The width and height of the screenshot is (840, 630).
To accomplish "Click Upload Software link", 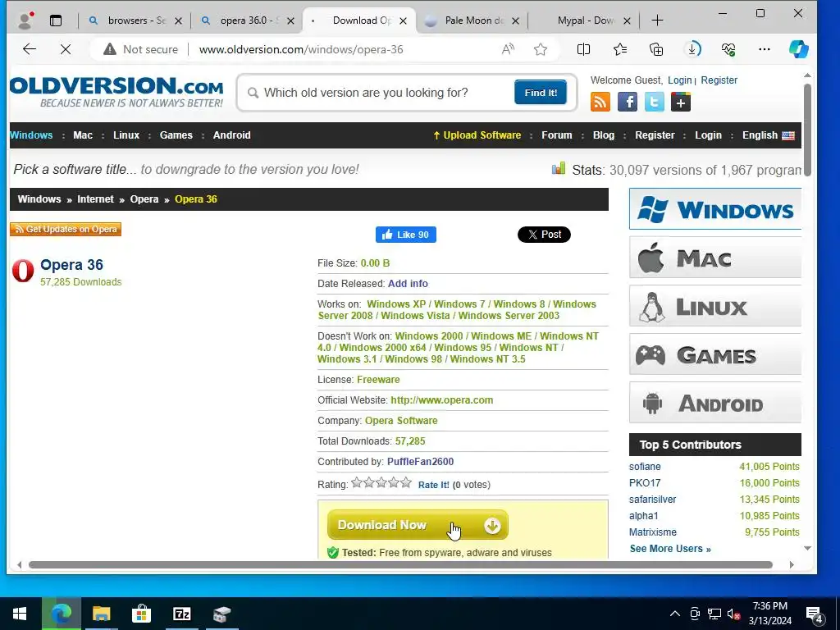I will (x=477, y=135).
